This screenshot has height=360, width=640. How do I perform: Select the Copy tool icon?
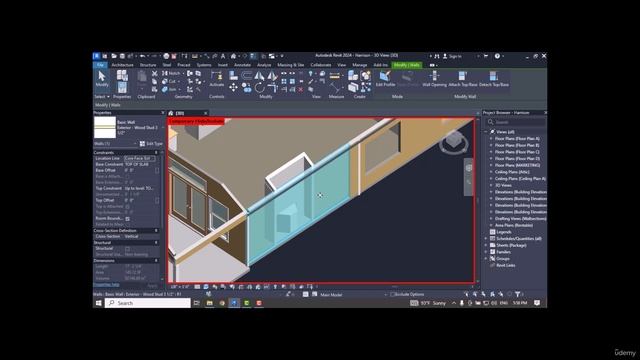click(246, 87)
